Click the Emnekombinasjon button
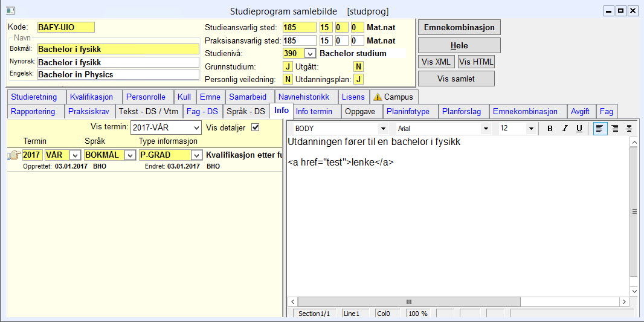 459,28
